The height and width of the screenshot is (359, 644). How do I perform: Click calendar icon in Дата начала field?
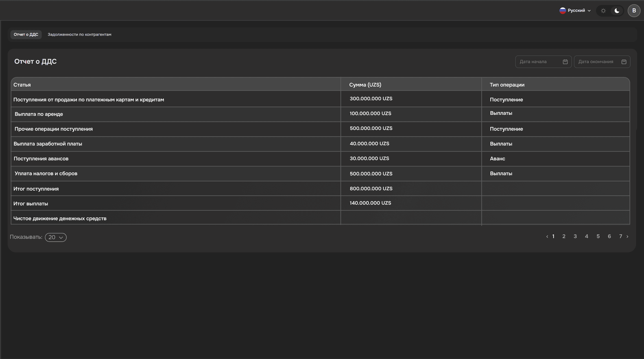click(565, 62)
